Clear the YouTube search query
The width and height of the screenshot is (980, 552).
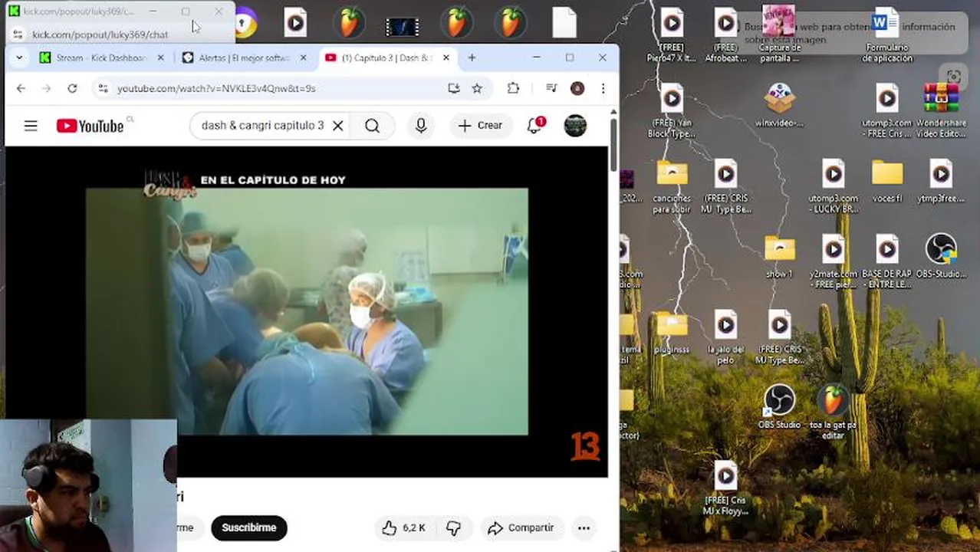pyautogui.click(x=337, y=126)
